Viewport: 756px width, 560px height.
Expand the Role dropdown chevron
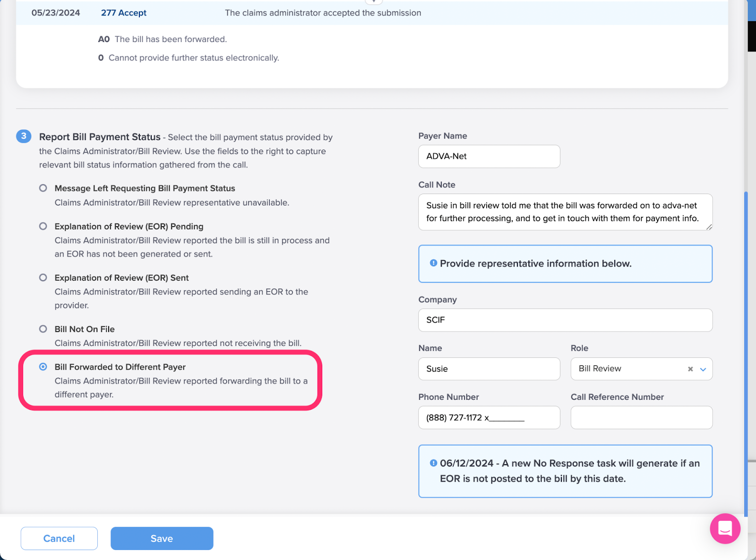pyautogui.click(x=703, y=369)
